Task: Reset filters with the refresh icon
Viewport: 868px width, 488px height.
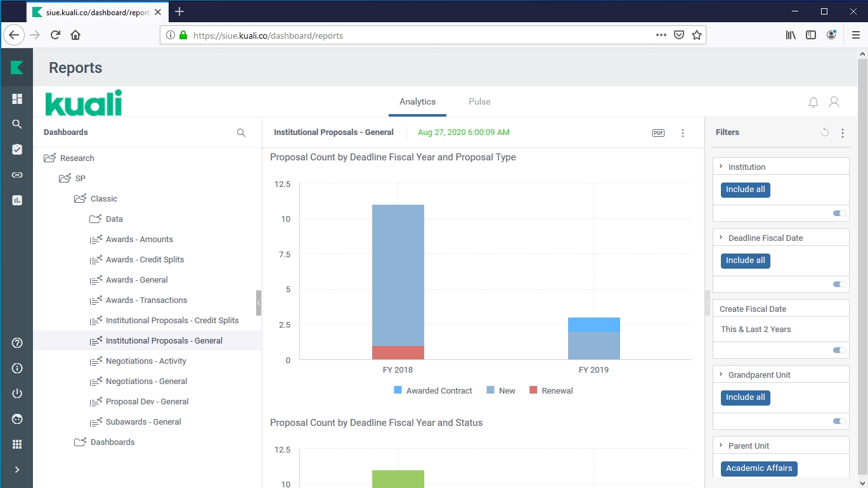Action: pos(824,132)
